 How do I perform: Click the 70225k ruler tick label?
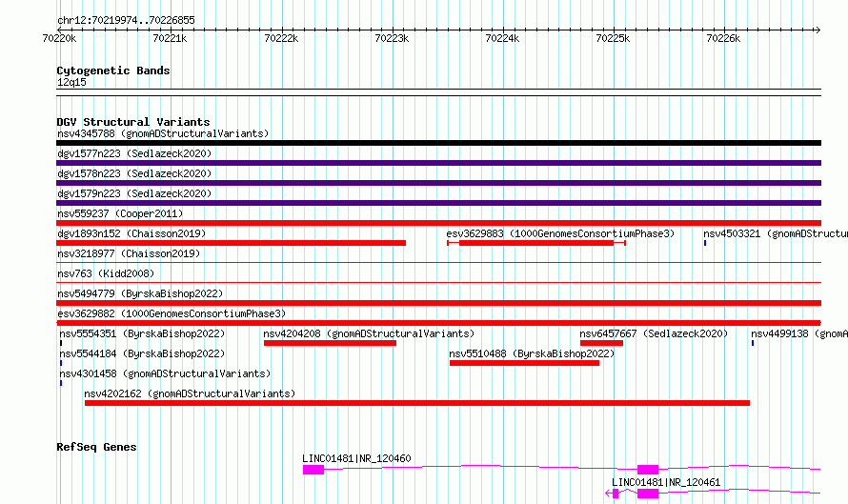613,38
